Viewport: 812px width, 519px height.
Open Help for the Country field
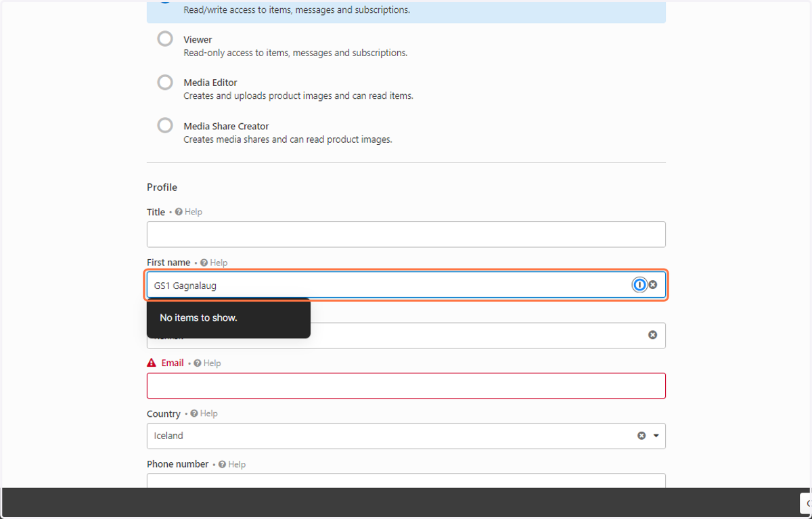click(204, 413)
